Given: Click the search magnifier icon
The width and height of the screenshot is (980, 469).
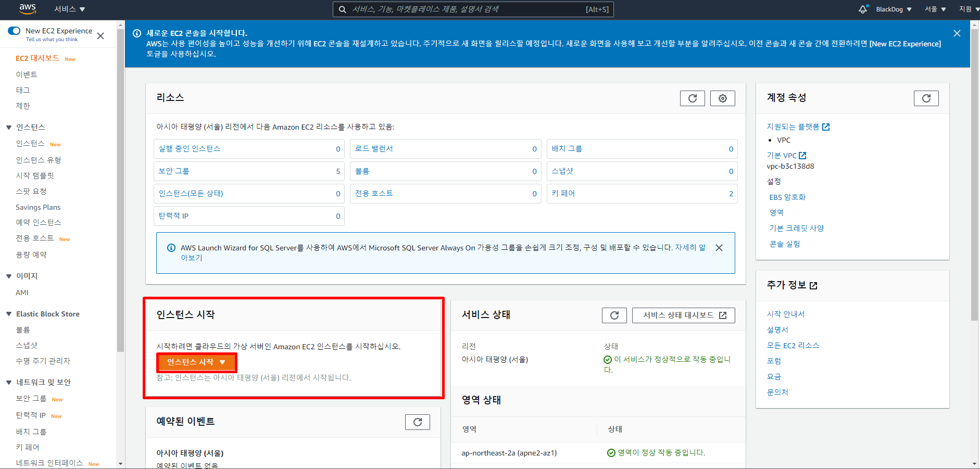Looking at the screenshot, I should 342,9.
